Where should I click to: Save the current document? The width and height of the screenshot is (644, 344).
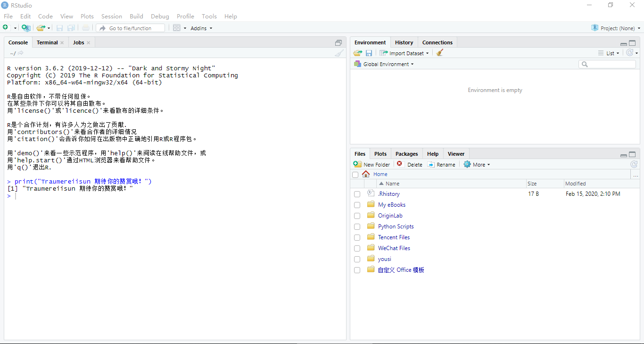click(59, 27)
